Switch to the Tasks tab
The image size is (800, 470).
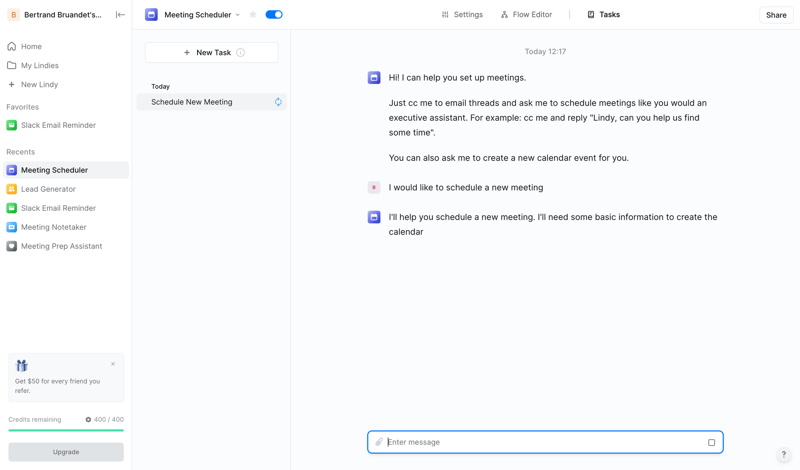pos(604,15)
